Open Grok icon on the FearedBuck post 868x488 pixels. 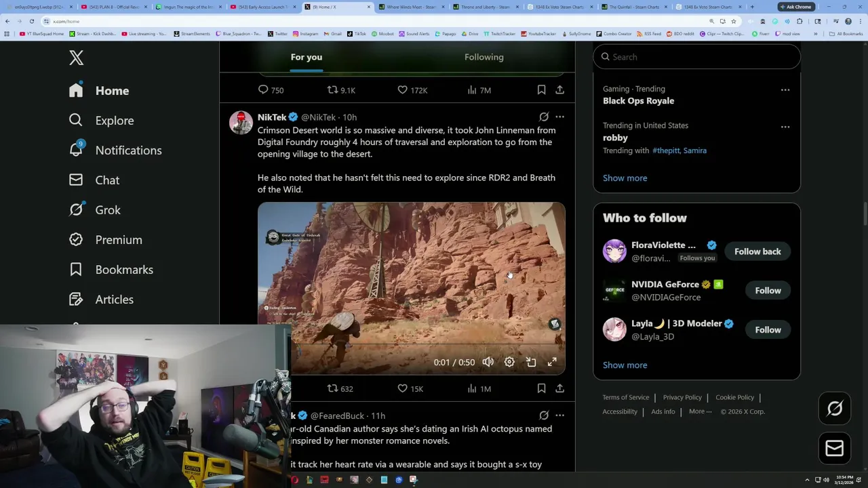pos(544,415)
